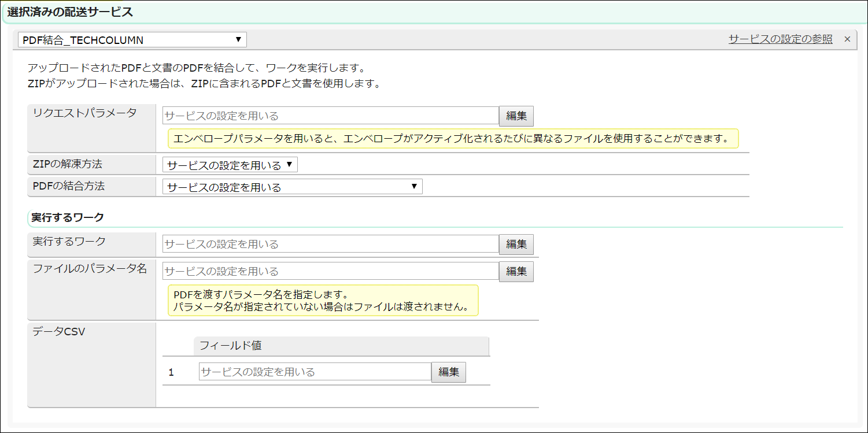Click the リクエストパラメータ row label
Image resolution: width=868 pixels, height=433 pixels.
pos(85,113)
